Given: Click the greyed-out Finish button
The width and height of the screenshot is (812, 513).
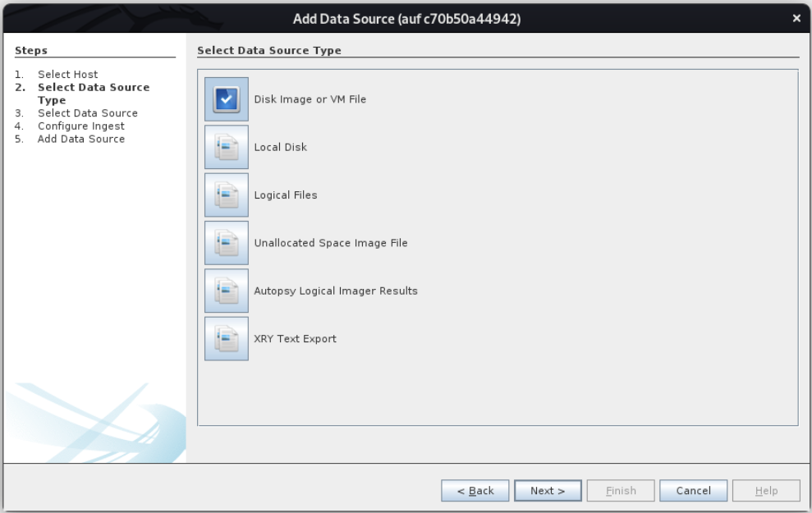Looking at the screenshot, I should click(621, 491).
